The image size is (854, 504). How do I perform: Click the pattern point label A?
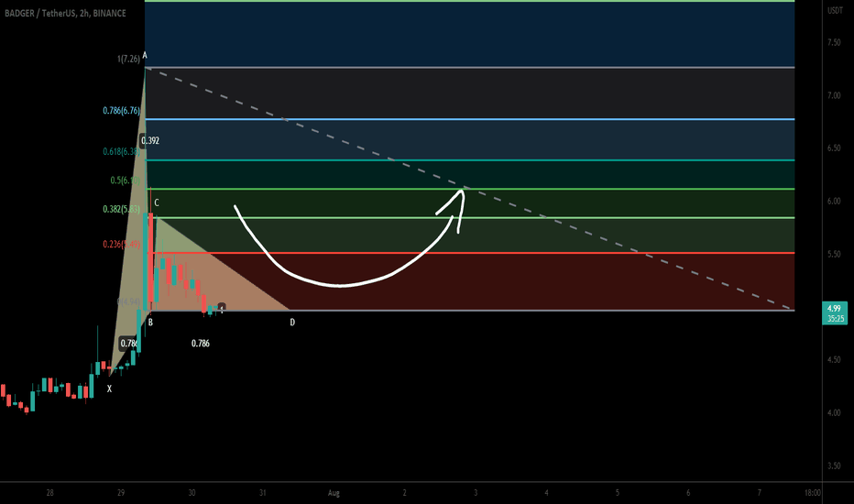coord(145,55)
